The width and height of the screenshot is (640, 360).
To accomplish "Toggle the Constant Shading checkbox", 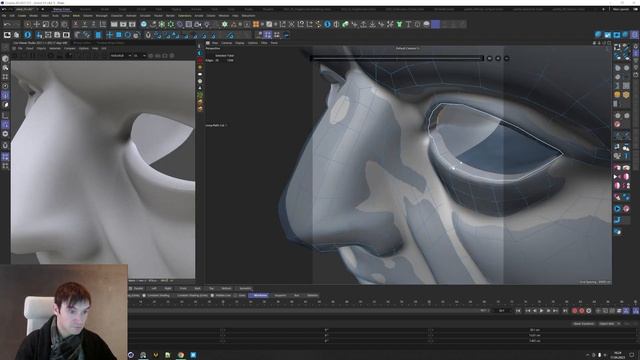I will pyautogui.click(x=144, y=295).
